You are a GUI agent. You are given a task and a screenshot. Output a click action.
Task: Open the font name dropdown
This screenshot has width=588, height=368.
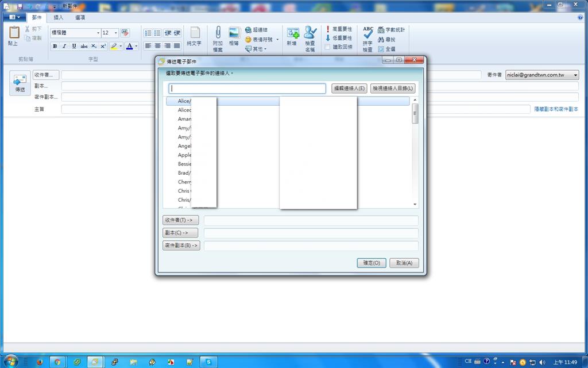coord(98,33)
